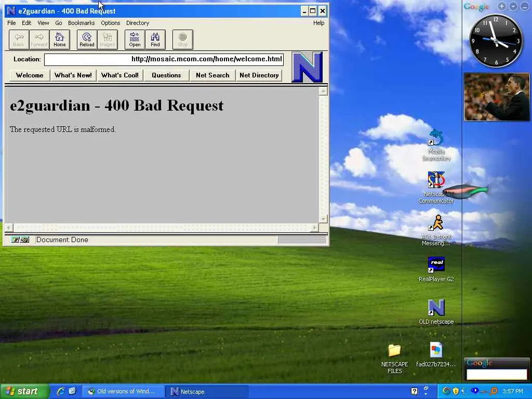
Task: Click the analog clock gadget
Action: pos(496,41)
